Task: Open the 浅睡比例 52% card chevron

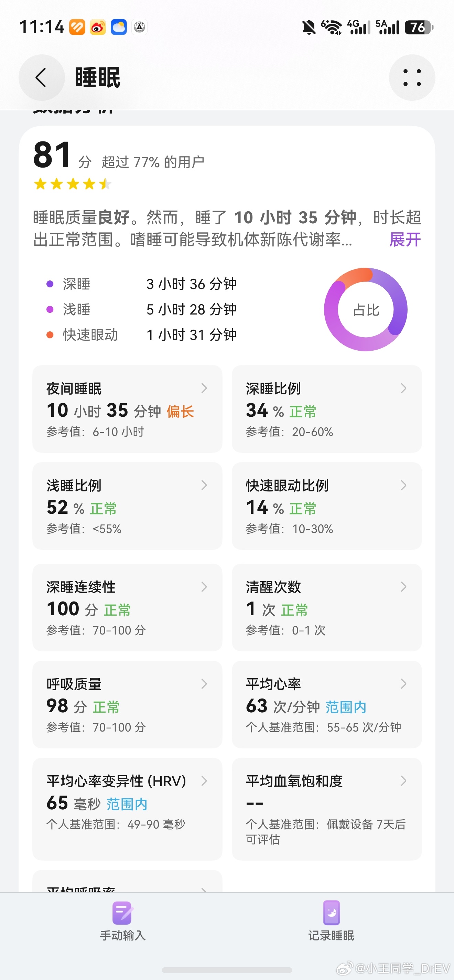Action: click(204, 485)
